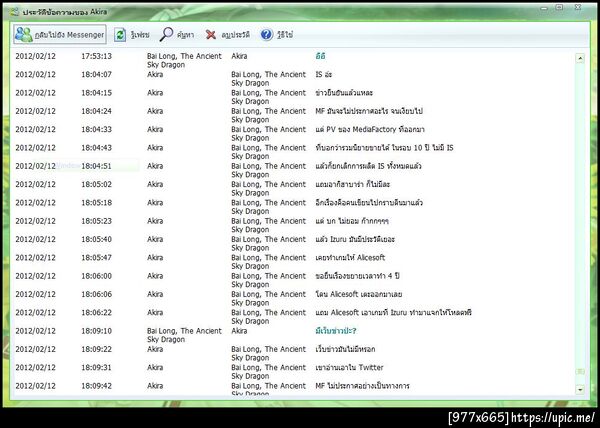Image resolution: width=600 pixels, height=428 pixels.
Task: Select the time cell 18:05:23
Action: (96, 221)
